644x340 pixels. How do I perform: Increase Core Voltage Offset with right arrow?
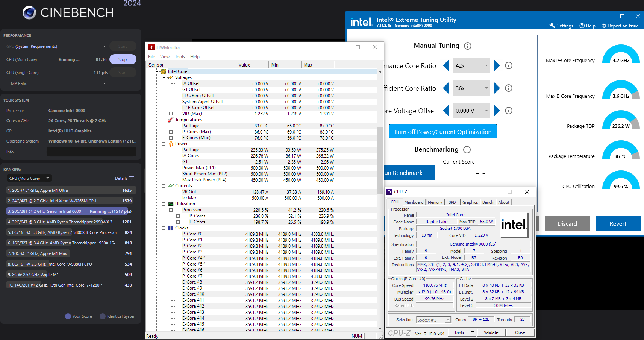coord(497,111)
